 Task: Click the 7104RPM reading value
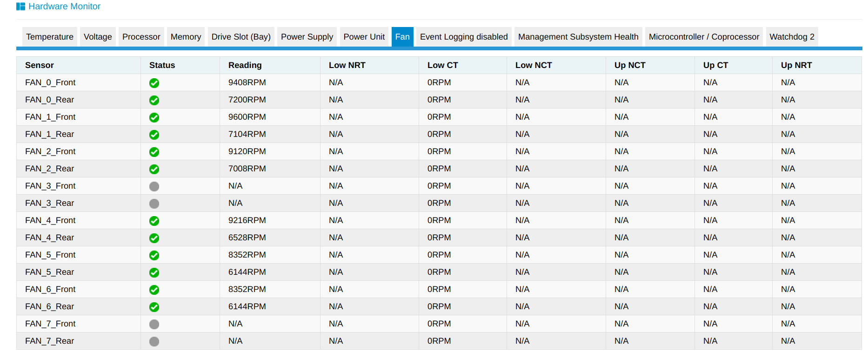pos(247,134)
